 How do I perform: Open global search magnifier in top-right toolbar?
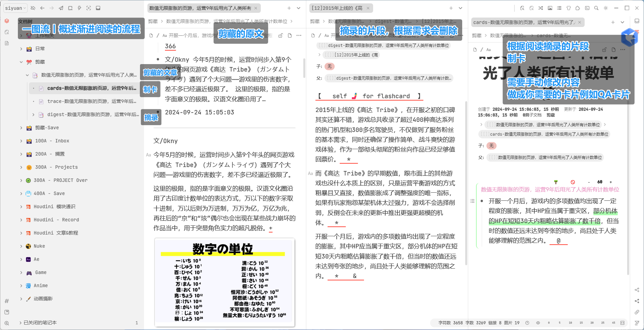point(596,8)
